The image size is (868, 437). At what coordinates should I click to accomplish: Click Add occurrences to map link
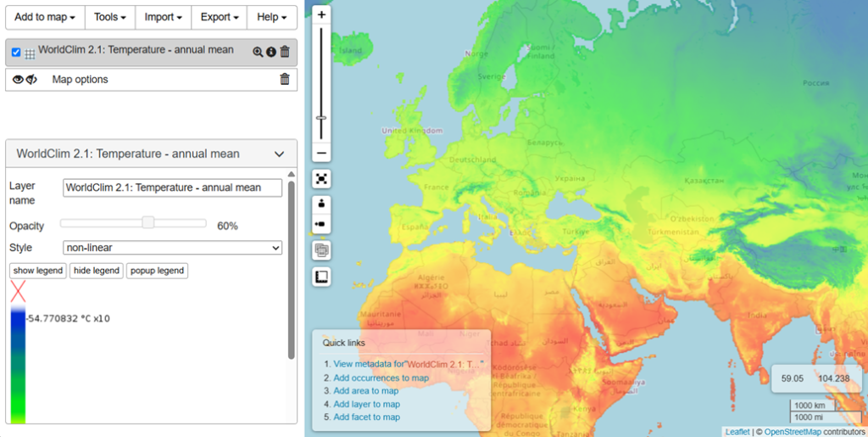pyautogui.click(x=381, y=378)
